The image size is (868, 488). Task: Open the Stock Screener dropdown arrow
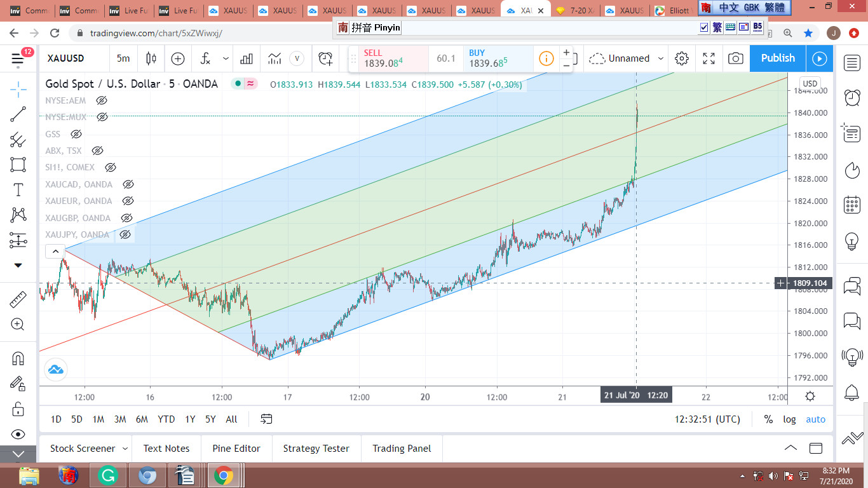(x=125, y=449)
